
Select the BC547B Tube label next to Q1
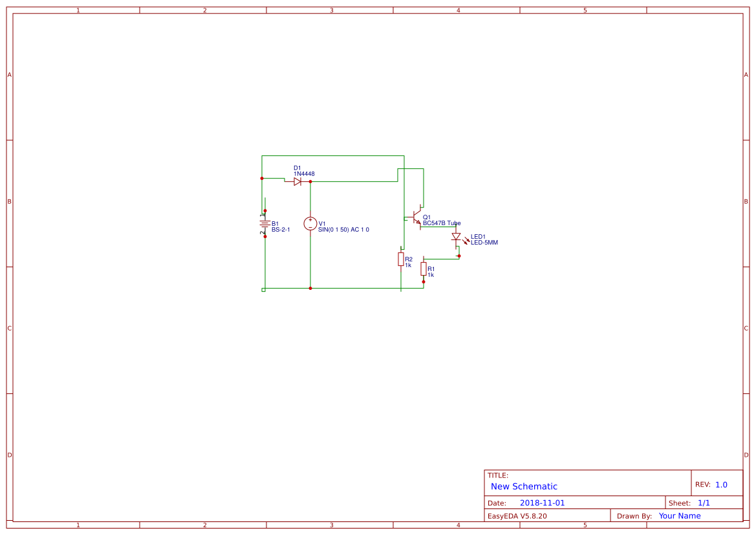tap(442, 223)
